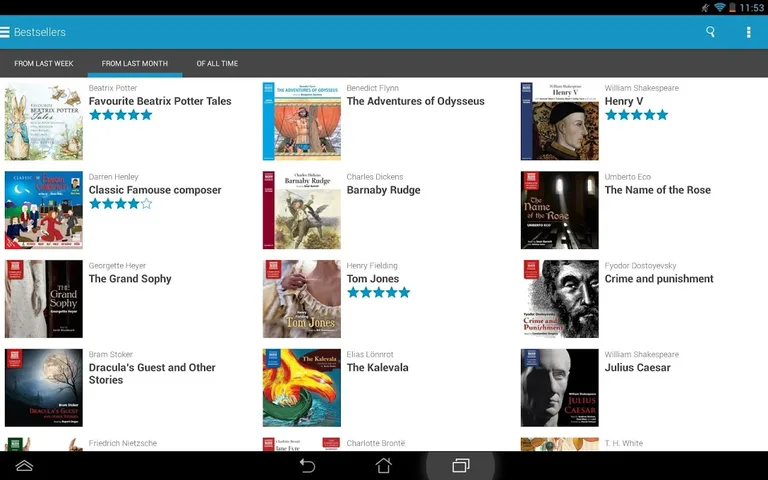
Task: Open Favourite Beatrix Potter Tales cover
Action: coord(44,121)
